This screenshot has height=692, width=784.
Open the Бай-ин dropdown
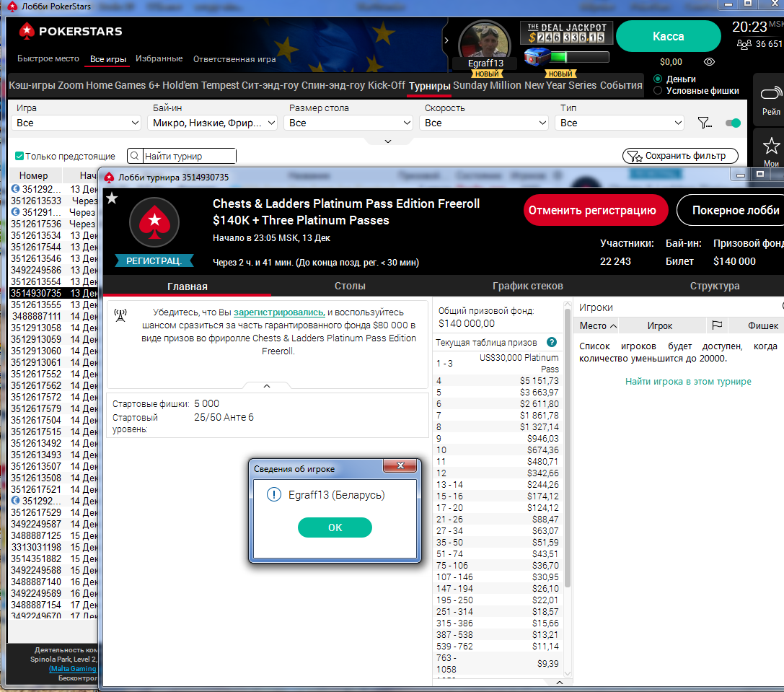click(213, 123)
